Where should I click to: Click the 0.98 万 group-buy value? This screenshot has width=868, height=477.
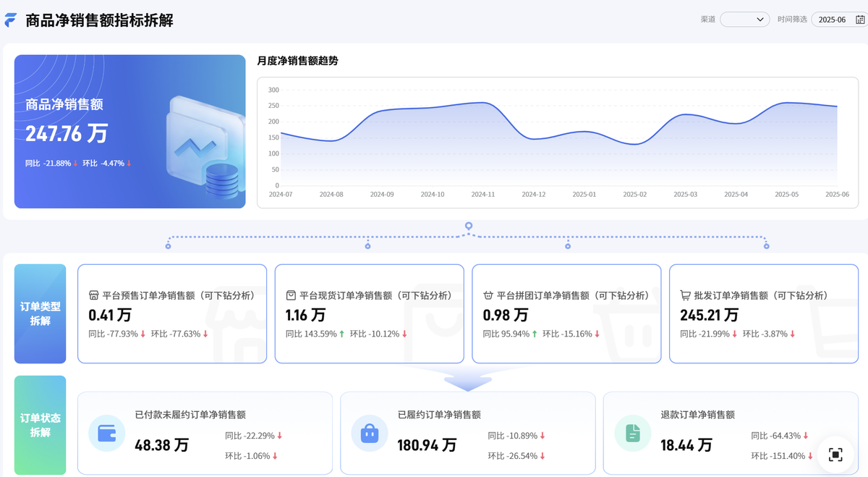pos(505,315)
